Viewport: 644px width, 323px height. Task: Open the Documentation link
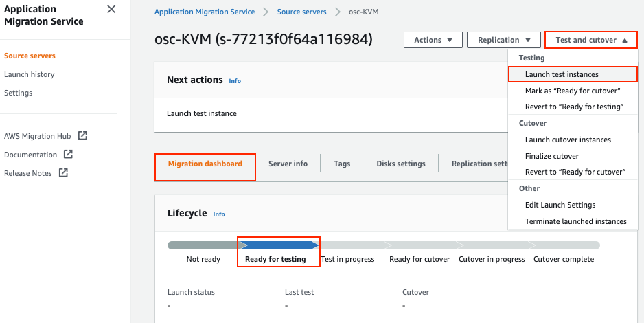point(30,155)
